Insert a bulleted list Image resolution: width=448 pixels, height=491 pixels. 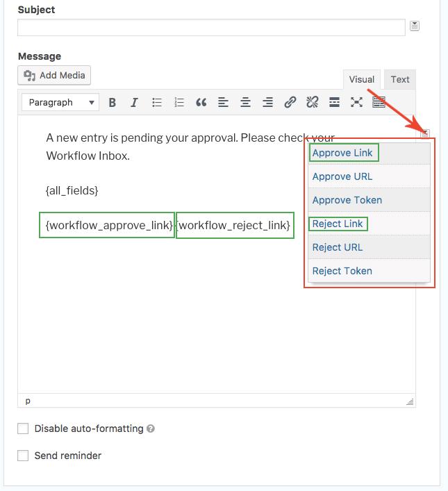click(x=157, y=103)
